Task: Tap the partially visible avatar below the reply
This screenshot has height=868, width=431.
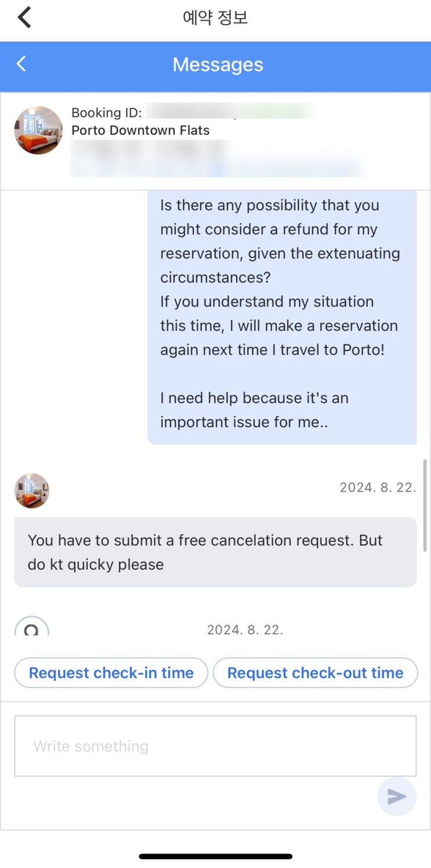Action: (32, 626)
